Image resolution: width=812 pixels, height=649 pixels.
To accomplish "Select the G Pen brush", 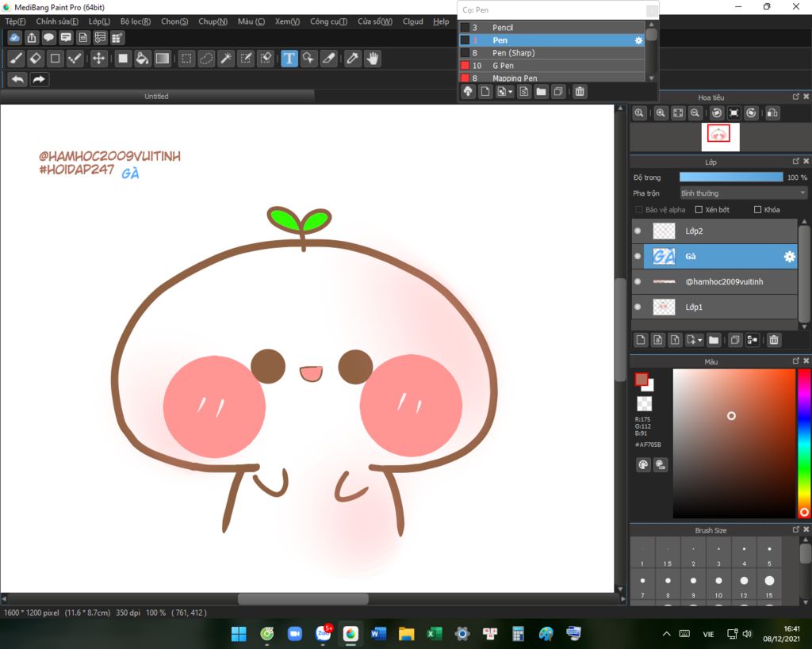I will click(552, 66).
